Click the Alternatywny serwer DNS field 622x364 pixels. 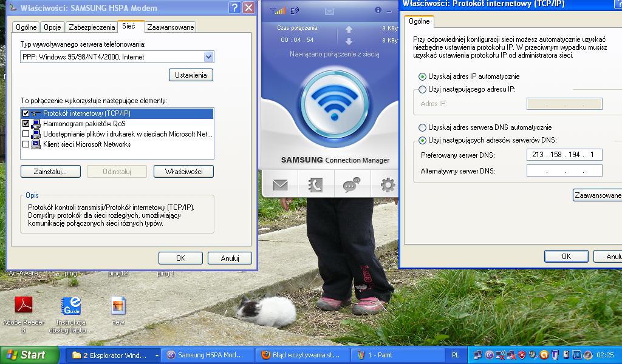564,170
